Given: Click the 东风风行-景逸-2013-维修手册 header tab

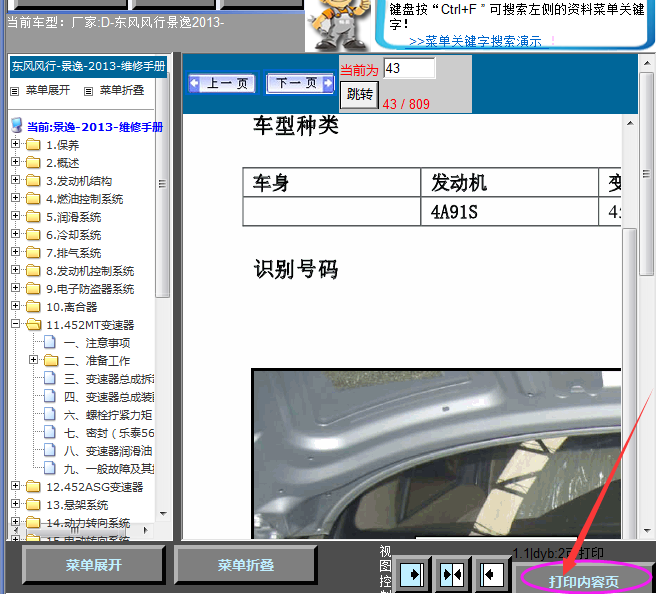Looking at the screenshot, I should click(88, 66).
